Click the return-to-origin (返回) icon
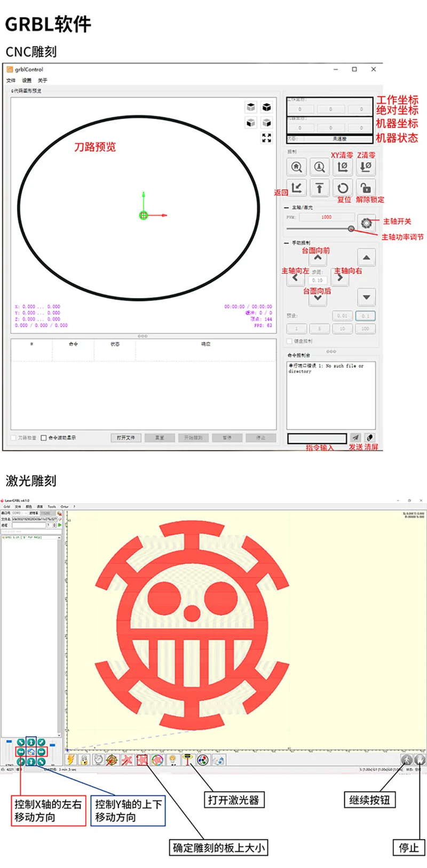The height and width of the screenshot is (868, 427). (x=296, y=188)
